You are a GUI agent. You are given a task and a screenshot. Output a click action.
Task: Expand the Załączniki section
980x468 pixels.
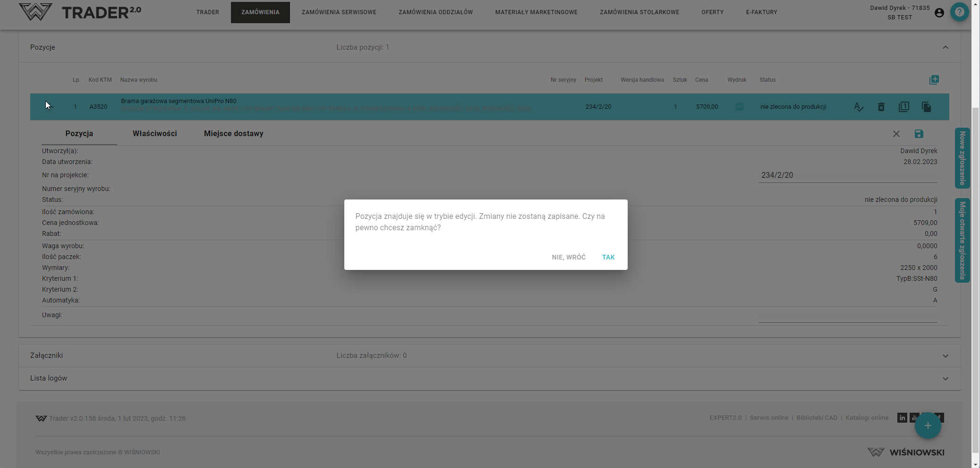[945, 356]
